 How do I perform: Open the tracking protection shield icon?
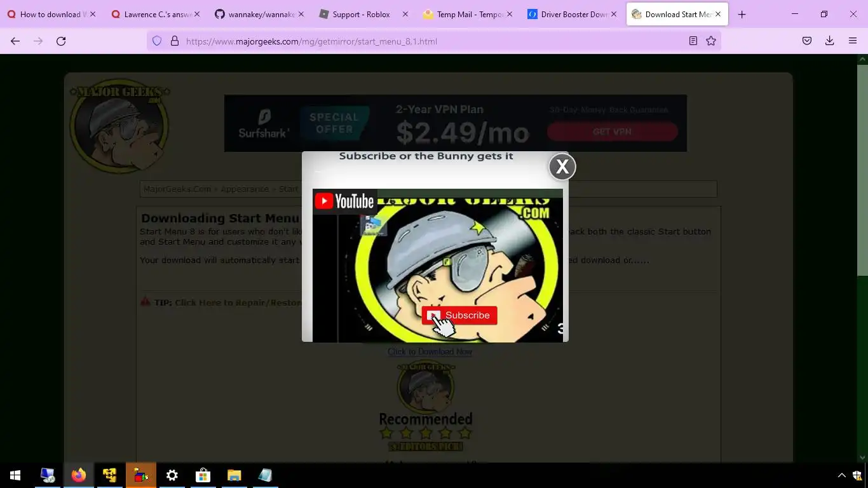pyautogui.click(x=157, y=41)
